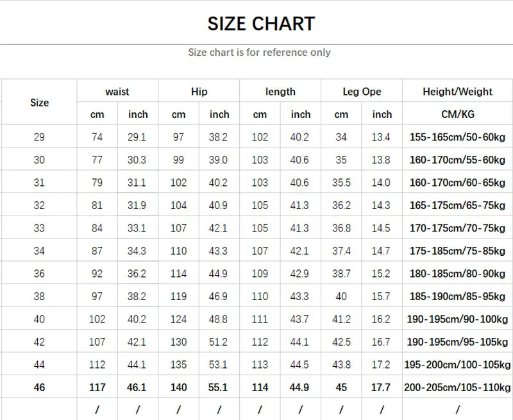The width and height of the screenshot is (513, 420).
Task: Click the 155-165cm/50-60kg height/weight cell
Action: [457, 137]
